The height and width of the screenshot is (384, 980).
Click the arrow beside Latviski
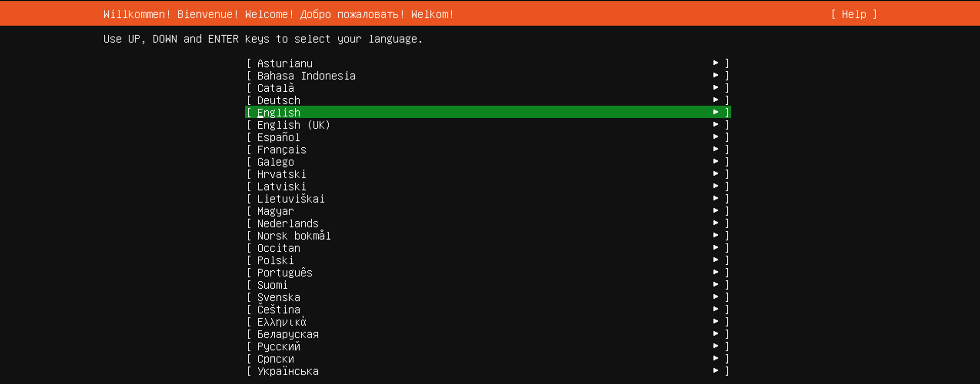(x=715, y=186)
